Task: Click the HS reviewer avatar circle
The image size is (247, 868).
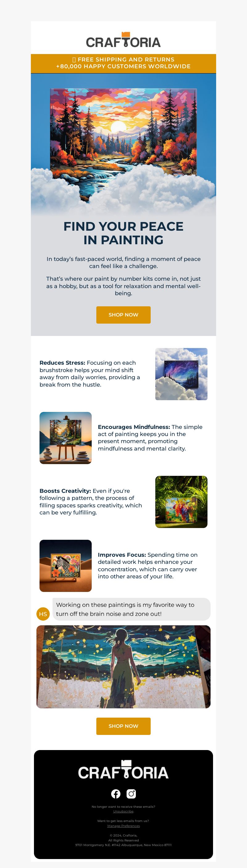Action: [x=43, y=614]
